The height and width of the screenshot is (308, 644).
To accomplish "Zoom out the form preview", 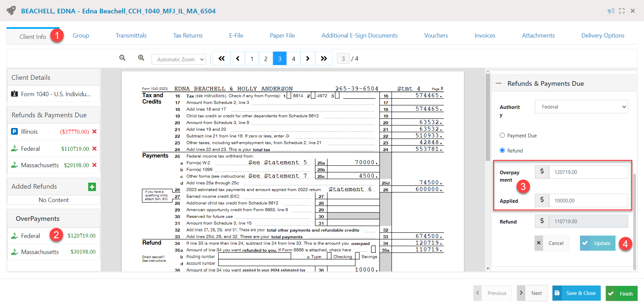I will (122, 58).
